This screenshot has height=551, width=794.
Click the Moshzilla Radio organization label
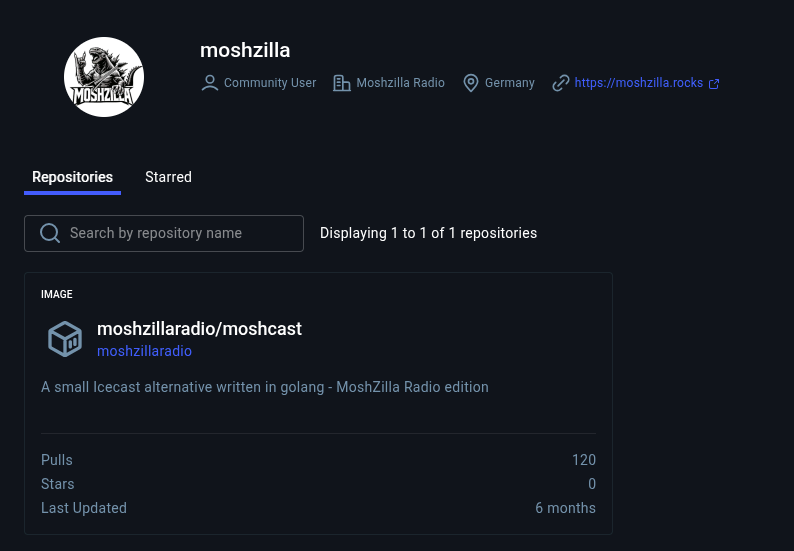400,83
